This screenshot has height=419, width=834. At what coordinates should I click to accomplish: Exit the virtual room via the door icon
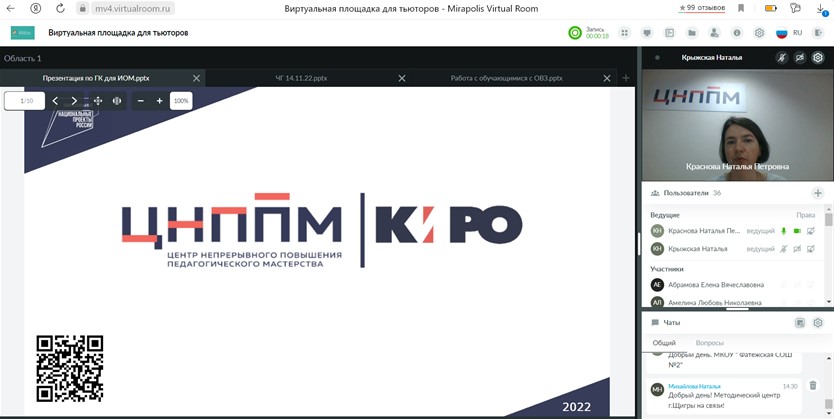[818, 33]
